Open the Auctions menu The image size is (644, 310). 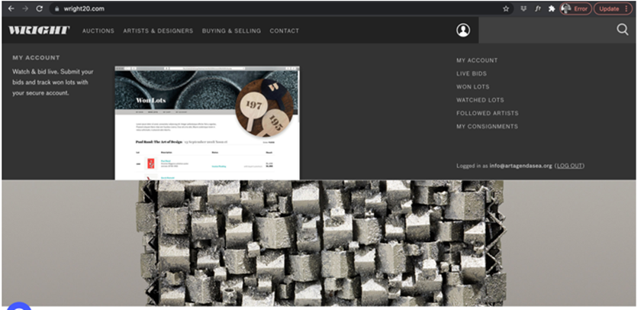tap(98, 31)
